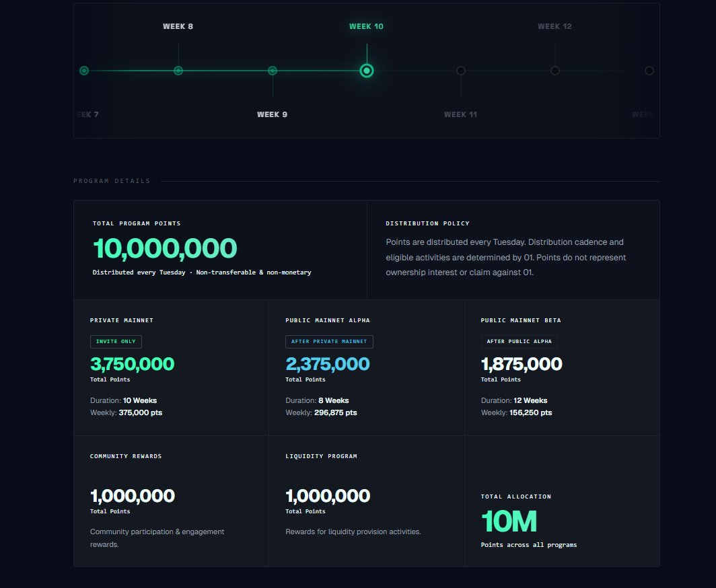Click the PUBLIC MAINNET ALPHA heading
This screenshot has height=588, width=716.
click(328, 320)
